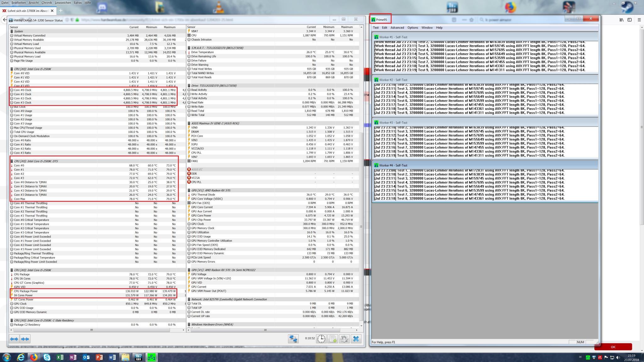Open the volume speaker tray icon
Image resolution: width=644 pixels, height=362 pixels.
pyautogui.click(x=618, y=357)
